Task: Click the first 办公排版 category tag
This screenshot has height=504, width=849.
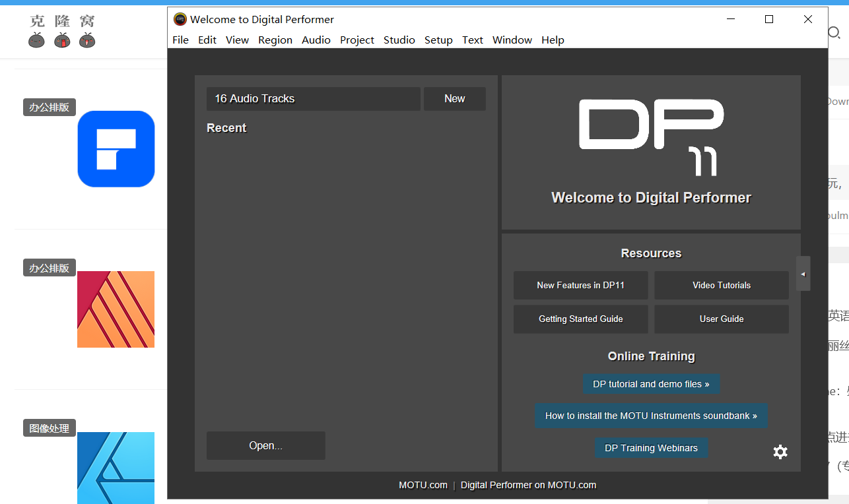Action: [50, 108]
